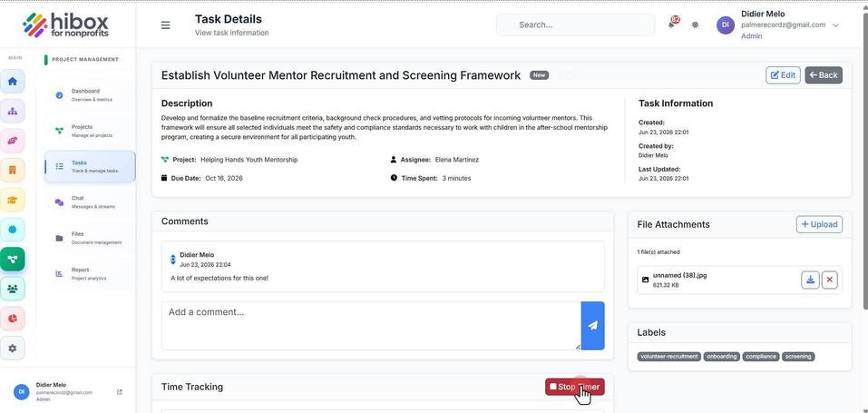Open the notifications bell with badge
Viewport: 868px width, 413px height.
point(672,24)
